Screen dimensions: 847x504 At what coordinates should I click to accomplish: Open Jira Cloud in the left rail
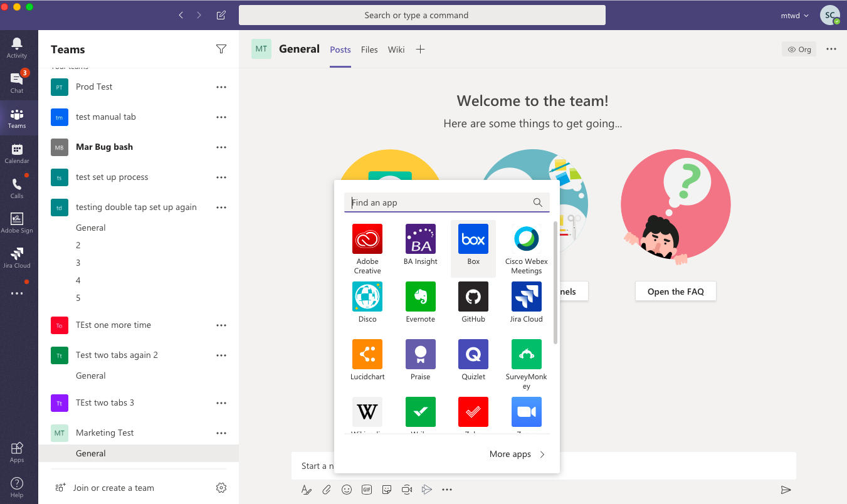17,258
